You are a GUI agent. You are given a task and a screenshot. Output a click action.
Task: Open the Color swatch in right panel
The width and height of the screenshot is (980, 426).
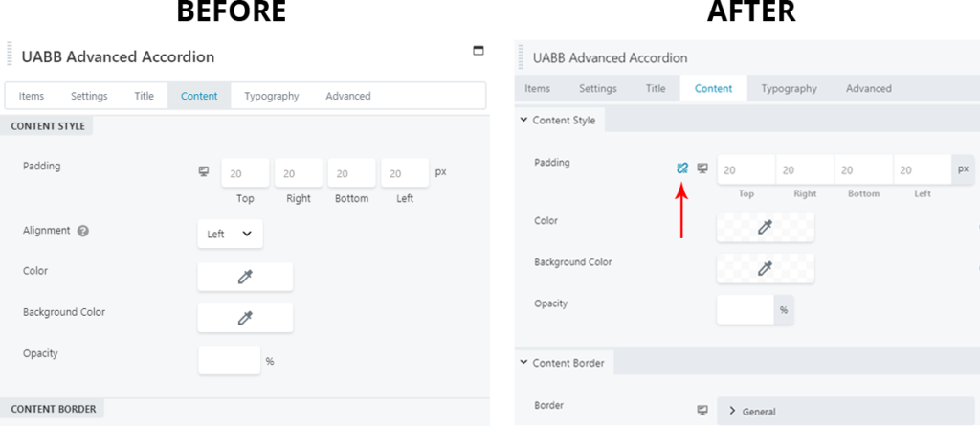coord(765,227)
